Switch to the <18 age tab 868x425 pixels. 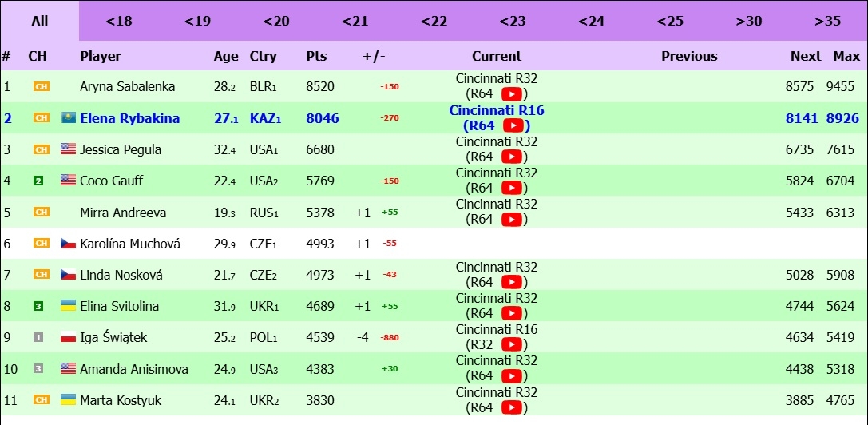coord(118,21)
